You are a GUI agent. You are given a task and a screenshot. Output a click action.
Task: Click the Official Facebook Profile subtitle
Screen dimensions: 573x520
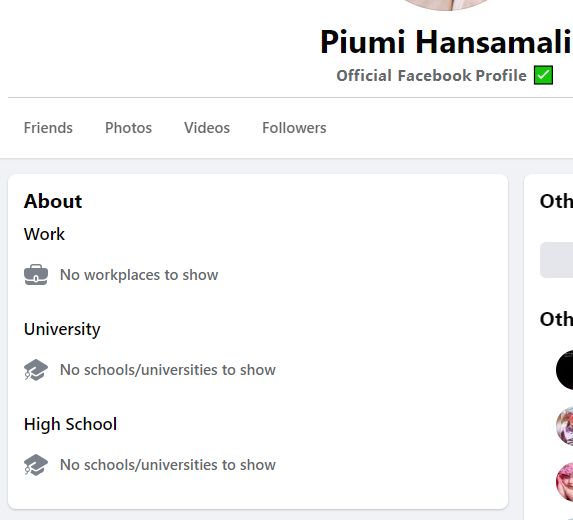point(431,76)
